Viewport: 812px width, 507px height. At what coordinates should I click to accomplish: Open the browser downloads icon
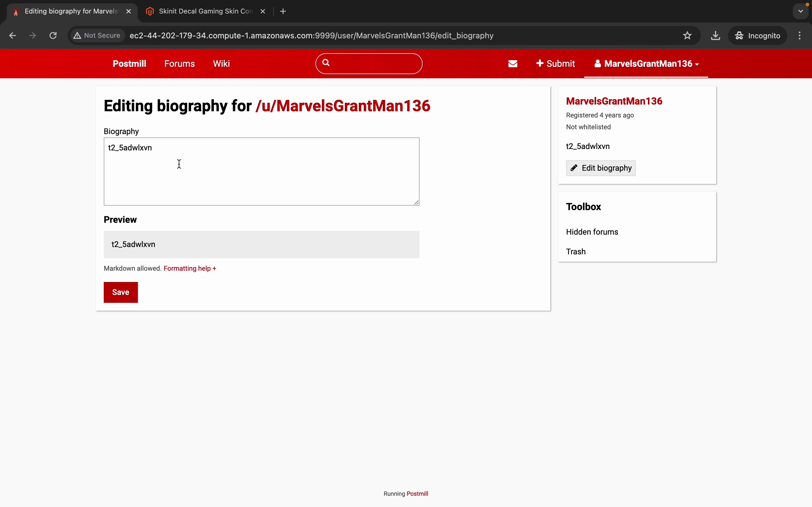(x=715, y=35)
